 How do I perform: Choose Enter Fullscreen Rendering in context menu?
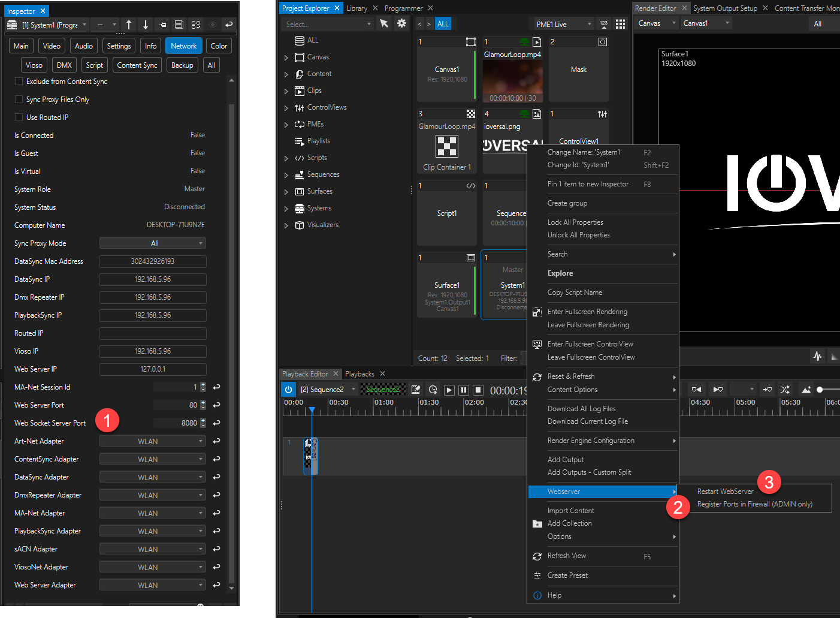[587, 312]
